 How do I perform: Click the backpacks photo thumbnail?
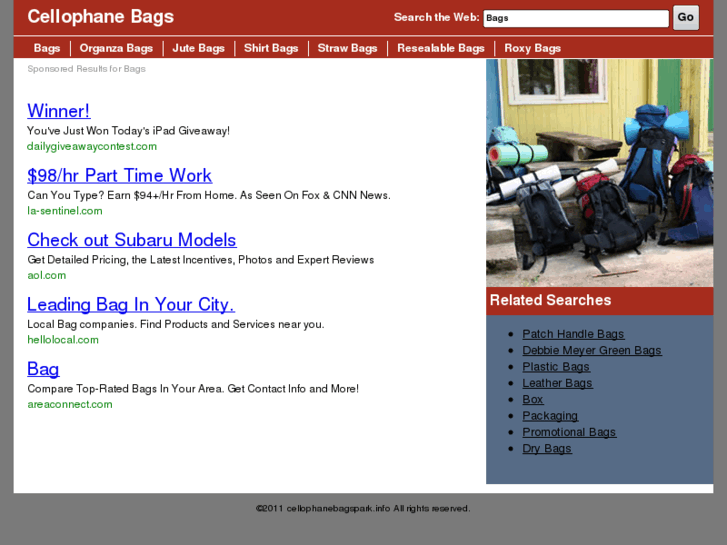[599, 173]
